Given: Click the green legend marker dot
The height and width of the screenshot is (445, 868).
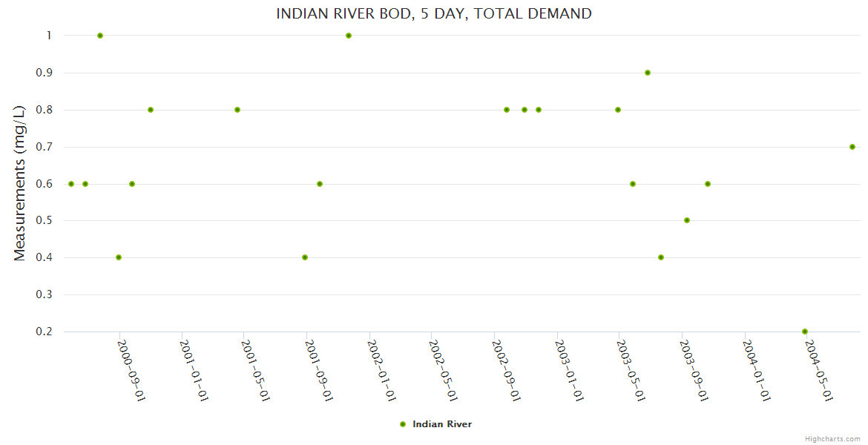Looking at the screenshot, I should pos(403,424).
